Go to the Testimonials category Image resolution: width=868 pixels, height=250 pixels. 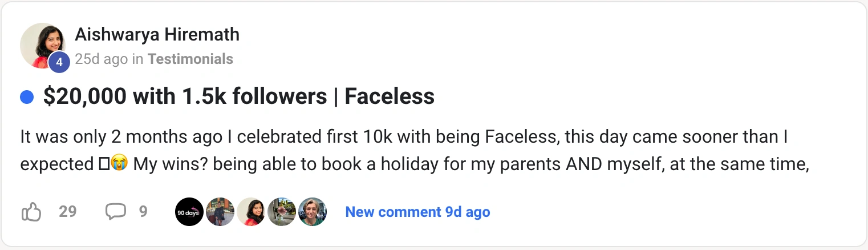pos(190,59)
